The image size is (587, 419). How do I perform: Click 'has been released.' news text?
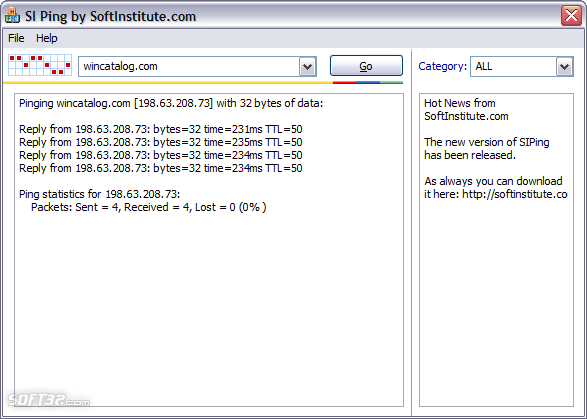[470, 155]
